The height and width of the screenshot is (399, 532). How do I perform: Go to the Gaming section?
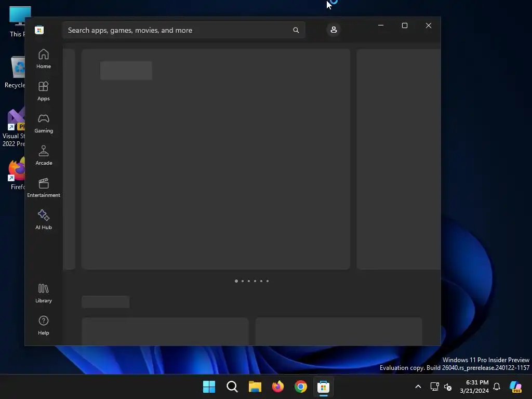pyautogui.click(x=44, y=124)
